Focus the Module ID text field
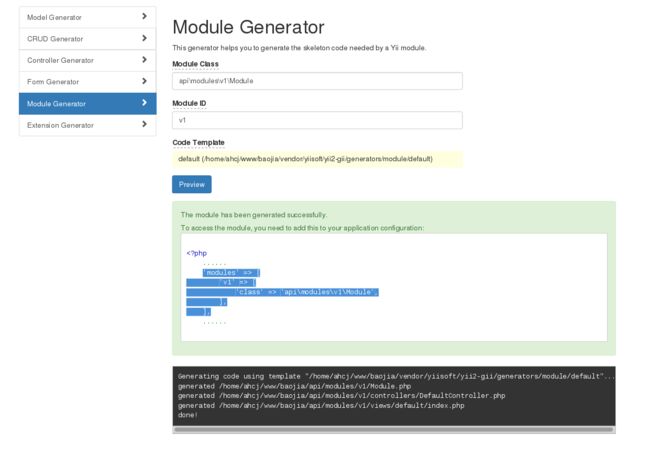 [x=317, y=120]
